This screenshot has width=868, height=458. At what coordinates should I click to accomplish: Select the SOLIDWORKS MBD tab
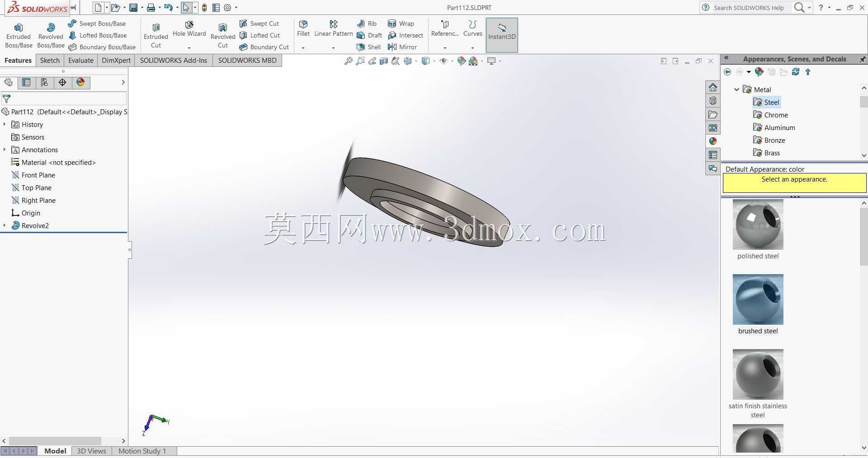click(247, 60)
